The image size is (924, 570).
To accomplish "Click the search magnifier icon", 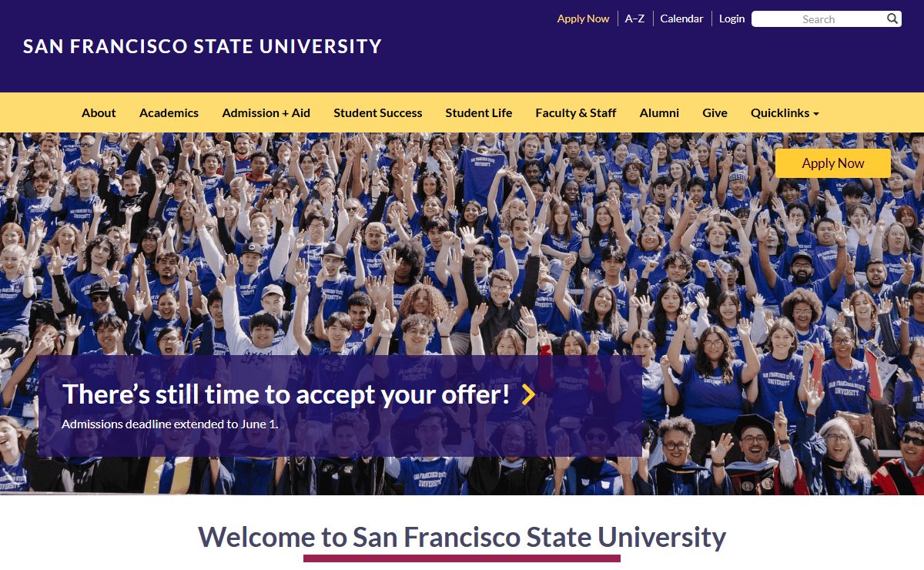I will coord(892,19).
